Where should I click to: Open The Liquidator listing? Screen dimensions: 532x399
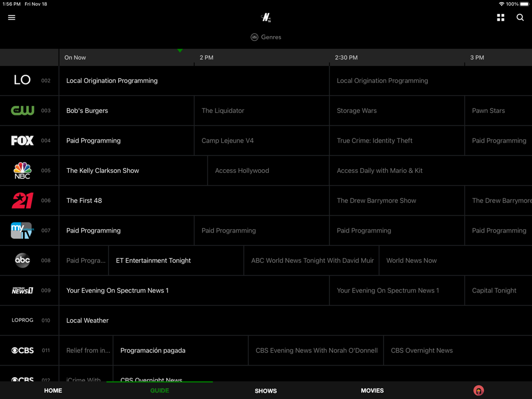coord(262,111)
